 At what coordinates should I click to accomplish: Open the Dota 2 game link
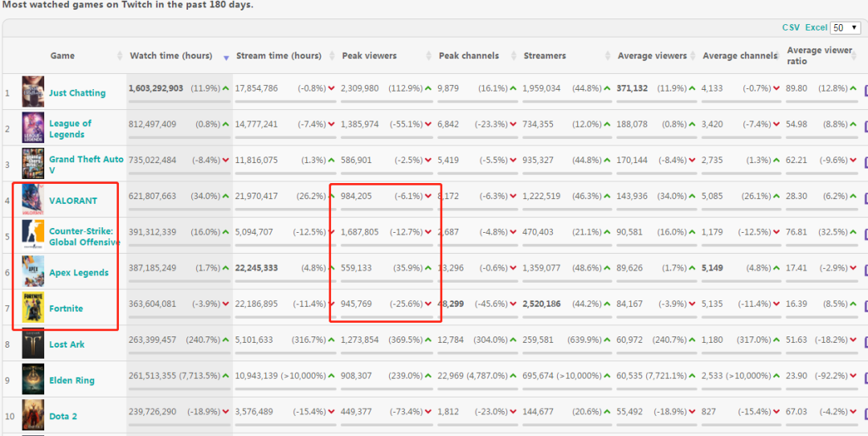click(63, 417)
